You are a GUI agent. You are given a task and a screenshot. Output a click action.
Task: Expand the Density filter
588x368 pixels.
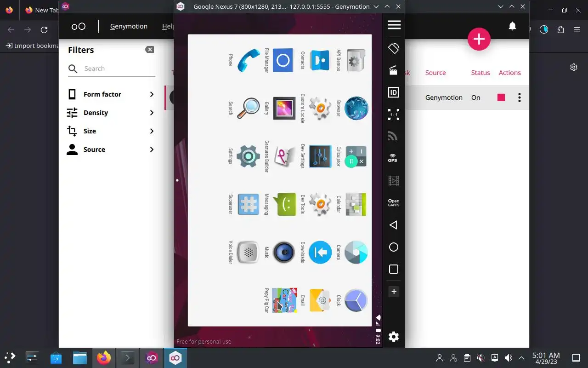pyautogui.click(x=111, y=113)
